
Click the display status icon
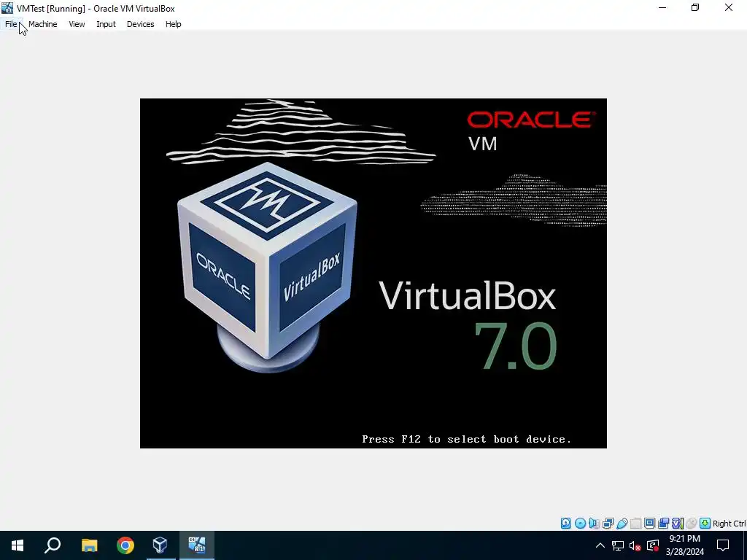click(x=649, y=524)
